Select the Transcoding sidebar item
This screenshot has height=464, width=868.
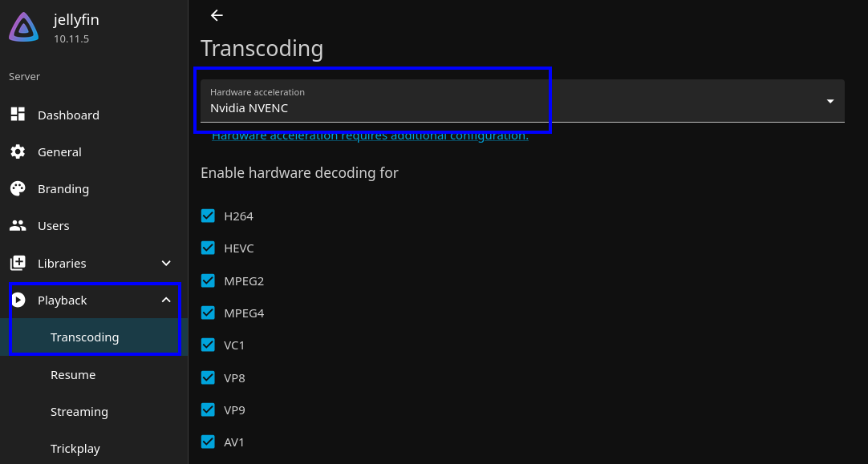pos(84,337)
